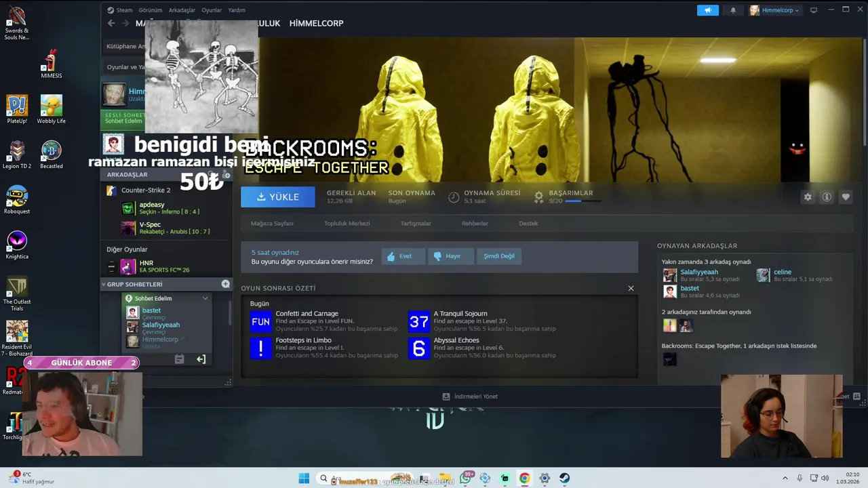Open the Destek link

pyautogui.click(x=528, y=223)
